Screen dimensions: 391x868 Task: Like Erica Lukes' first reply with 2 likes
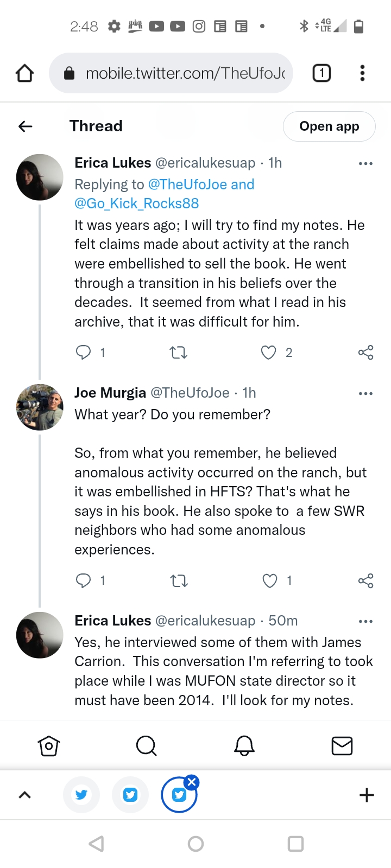coord(269,353)
